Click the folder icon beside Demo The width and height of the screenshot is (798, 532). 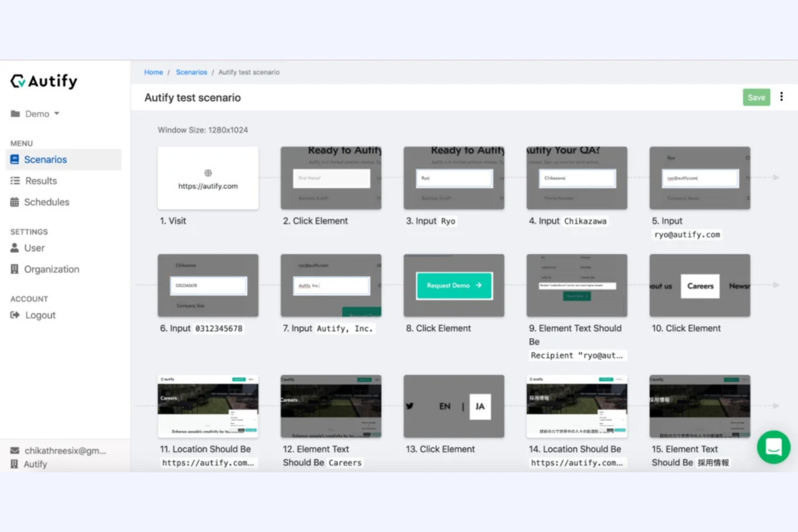click(15, 114)
